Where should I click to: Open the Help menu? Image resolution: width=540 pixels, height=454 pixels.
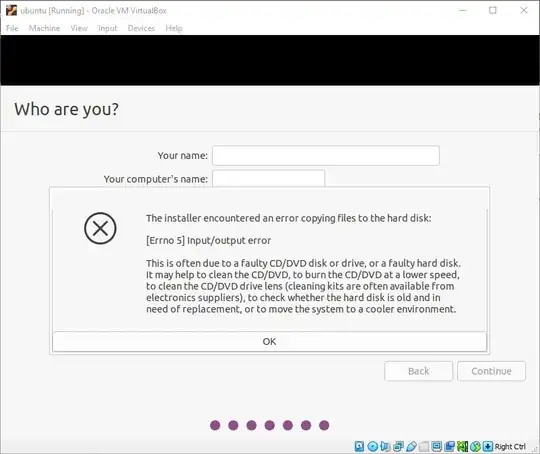(174, 28)
